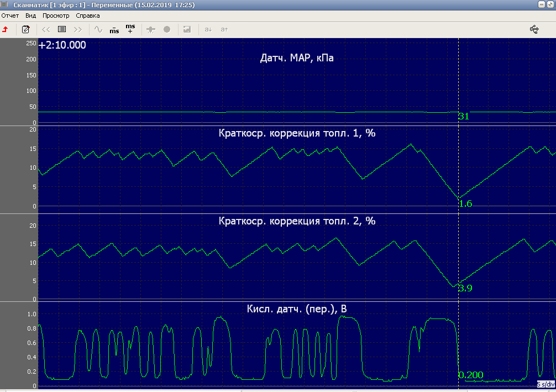Image resolution: width=556 pixels, height=392 pixels.
Task: Click the red return arrow icon
Action: 6,29
